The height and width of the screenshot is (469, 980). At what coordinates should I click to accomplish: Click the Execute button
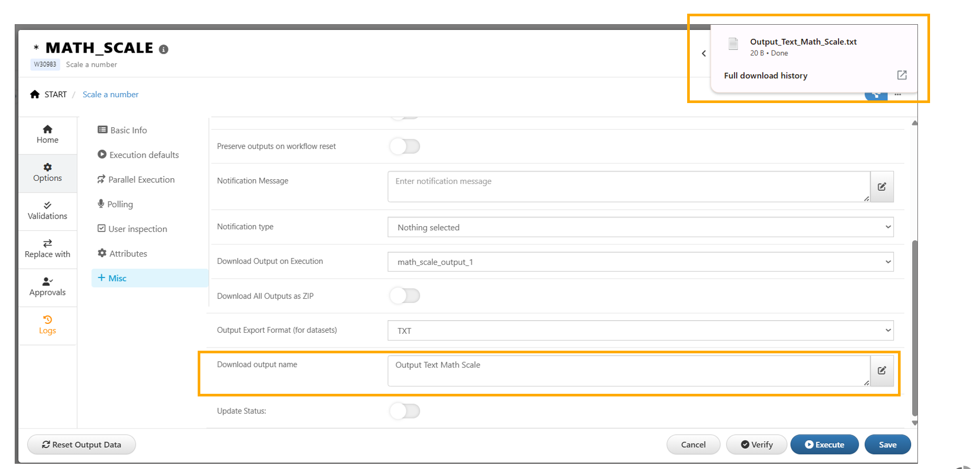coord(824,445)
